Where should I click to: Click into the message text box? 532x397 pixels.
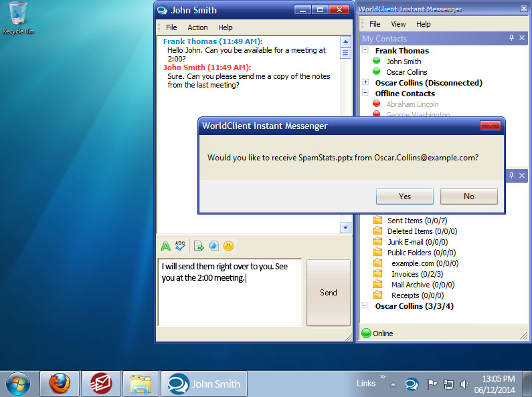pyautogui.click(x=230, y=292)
